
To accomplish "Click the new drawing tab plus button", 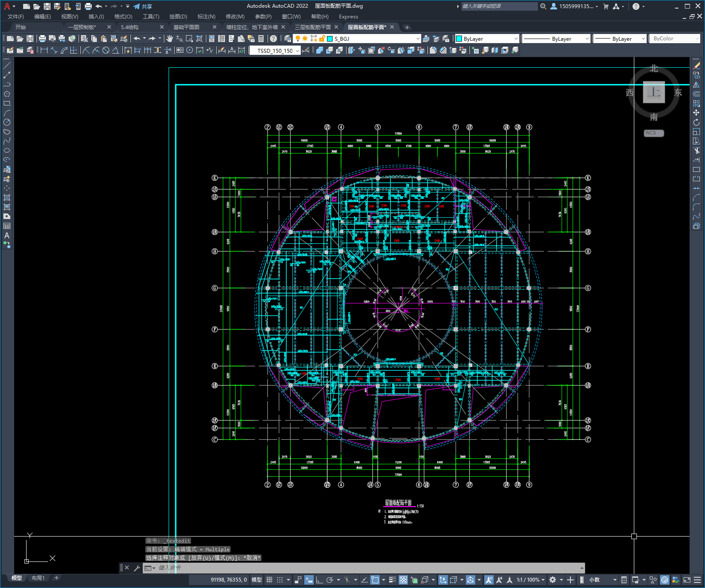I will (407, 27).
